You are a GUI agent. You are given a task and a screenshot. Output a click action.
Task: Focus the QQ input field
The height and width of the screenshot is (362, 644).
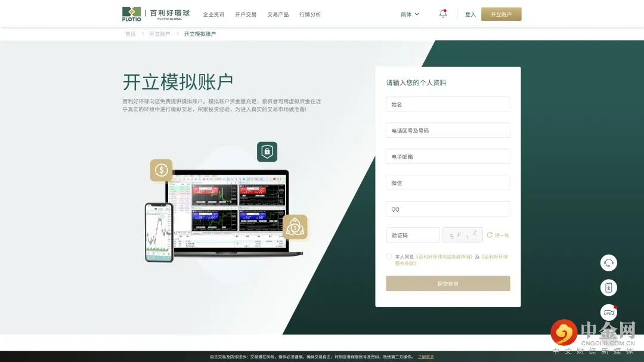(x=448, y=209)
